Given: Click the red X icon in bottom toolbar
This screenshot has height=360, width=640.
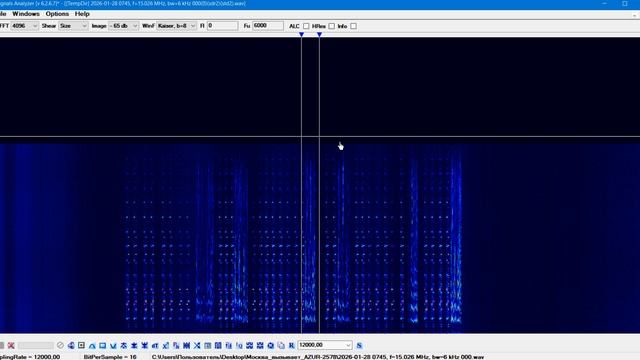Looking at the screenshot, I should coord(11,345).
